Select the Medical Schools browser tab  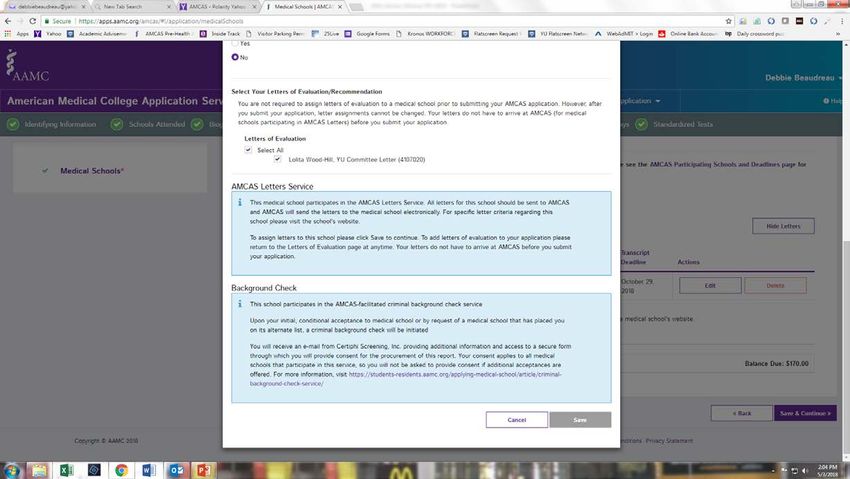(304, 7)
